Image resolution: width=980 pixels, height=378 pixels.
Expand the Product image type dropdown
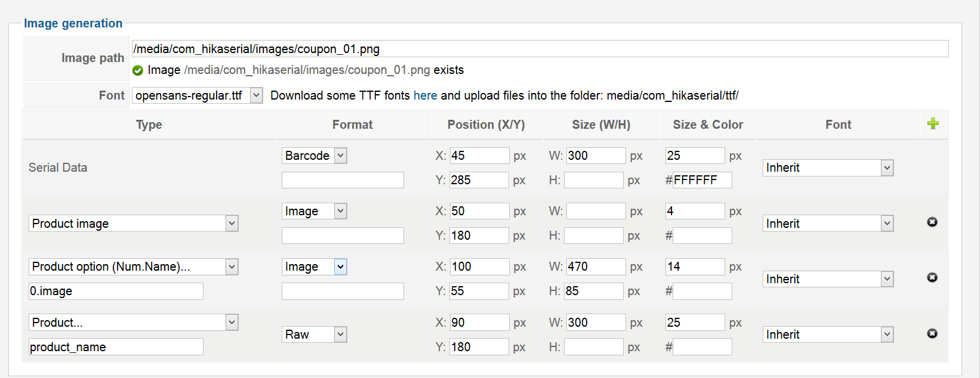(x=134, y=224)
